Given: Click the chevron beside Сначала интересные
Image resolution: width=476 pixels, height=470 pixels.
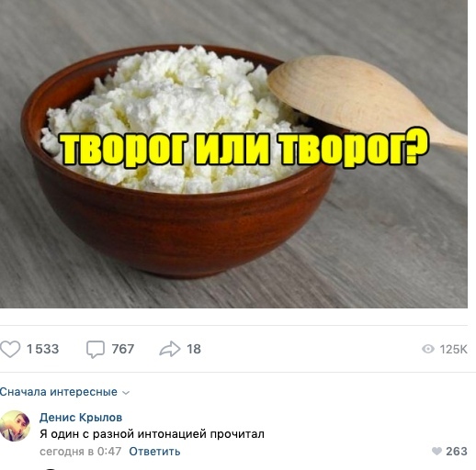Looking at the screenshot, I should click(126, 393).
